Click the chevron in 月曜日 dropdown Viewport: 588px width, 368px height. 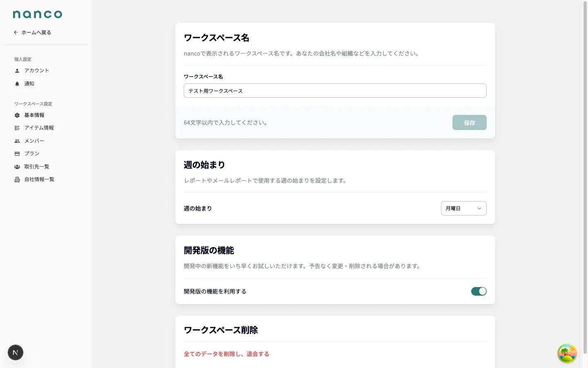(x=479, y=209)
